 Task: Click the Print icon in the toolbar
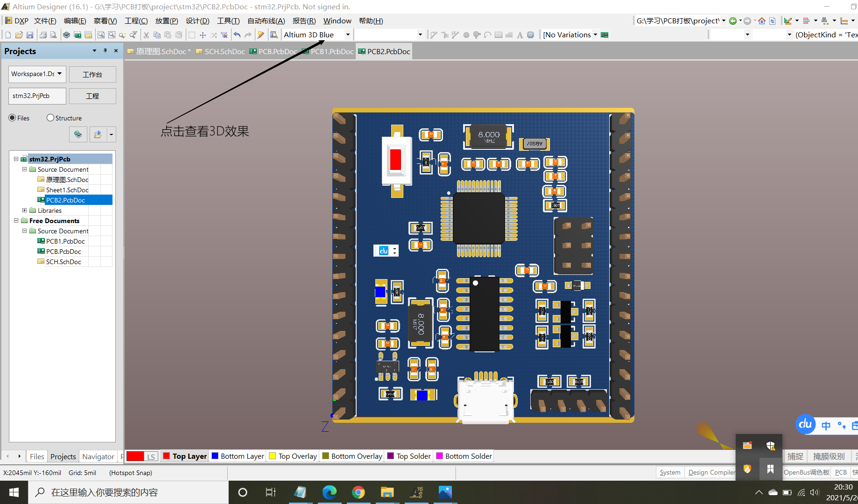[43, 35]
